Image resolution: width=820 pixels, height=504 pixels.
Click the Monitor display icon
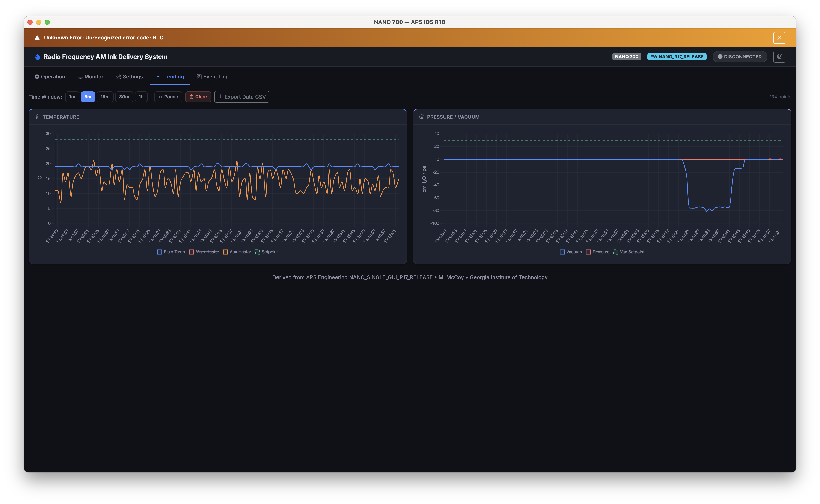click(x=80, y=76)
